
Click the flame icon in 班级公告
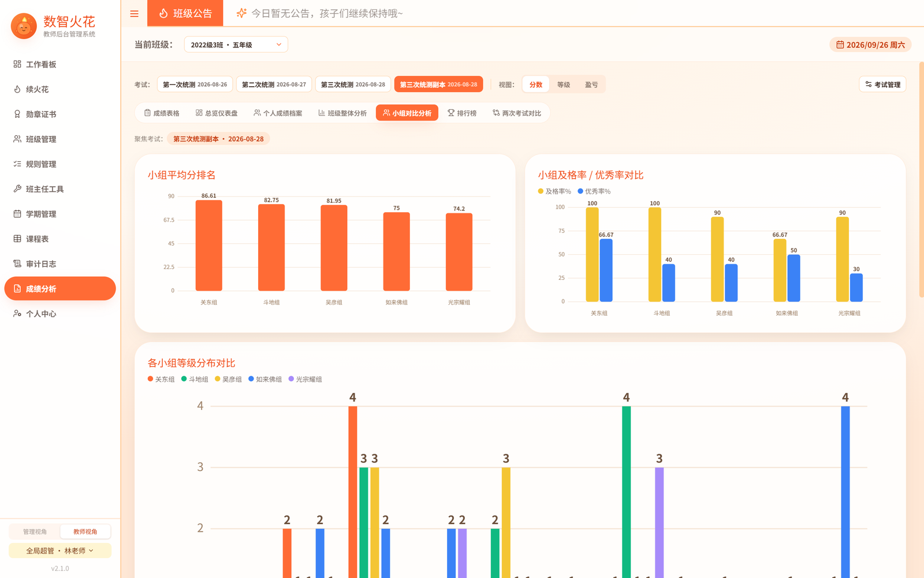[x=163, y=13]
